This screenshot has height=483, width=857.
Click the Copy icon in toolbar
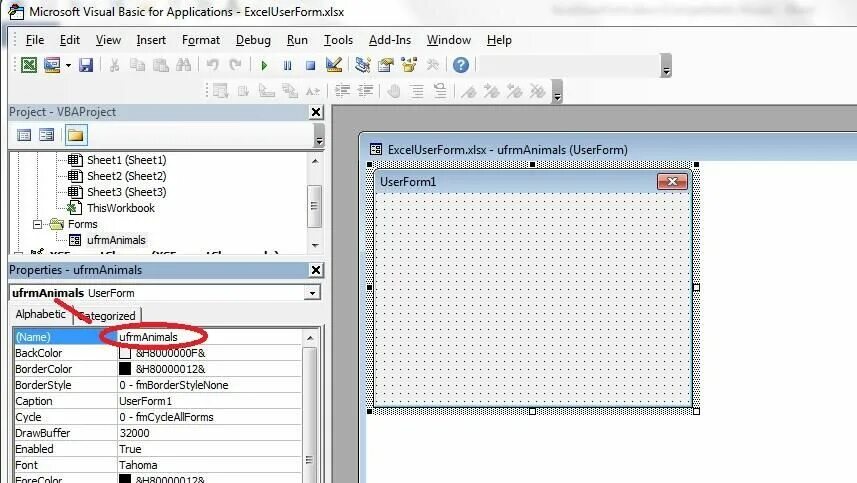click(137, 65)
